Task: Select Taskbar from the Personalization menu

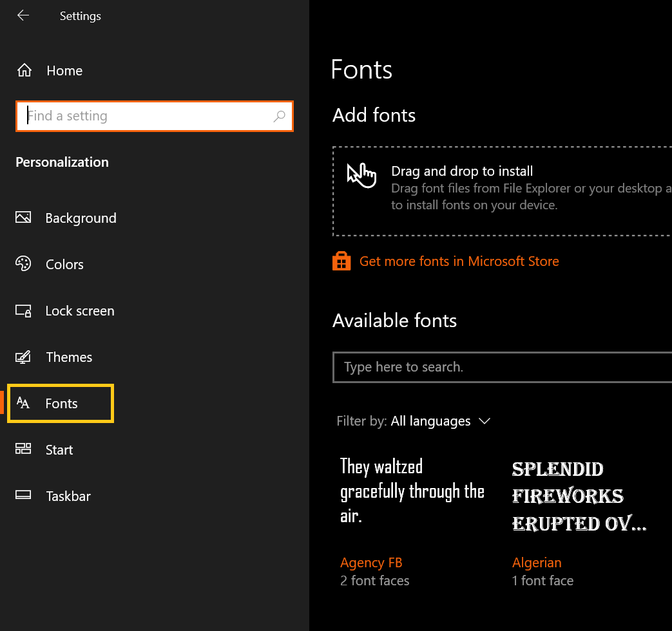Action: tap(68, 496)
